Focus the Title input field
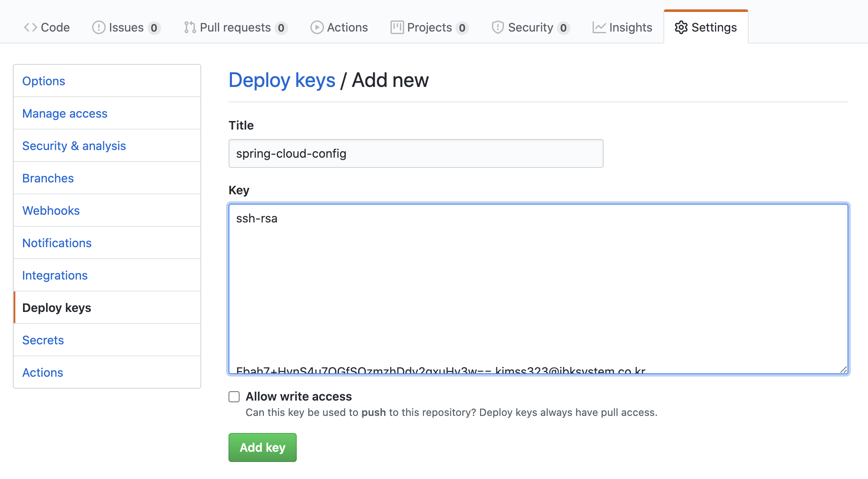Viewport: 868px width, 479px height. click(x=416, y=153)
